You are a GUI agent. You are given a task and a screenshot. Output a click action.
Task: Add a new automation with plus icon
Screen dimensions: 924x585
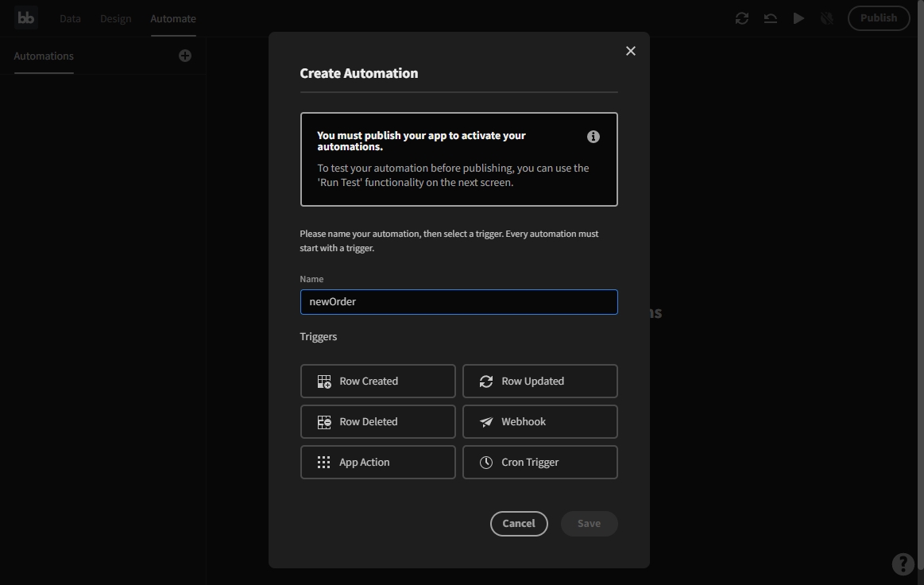(185, 56)
